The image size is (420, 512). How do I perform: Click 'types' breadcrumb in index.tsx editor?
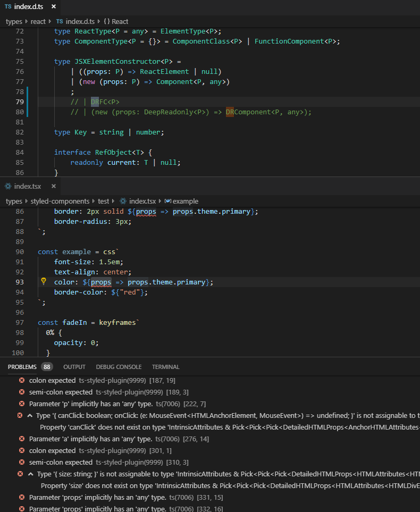click(x=14, y=201)
